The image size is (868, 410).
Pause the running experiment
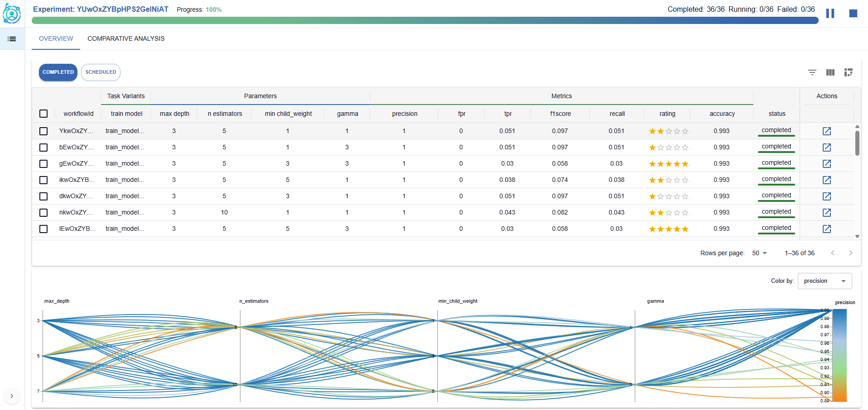(830, 14)
